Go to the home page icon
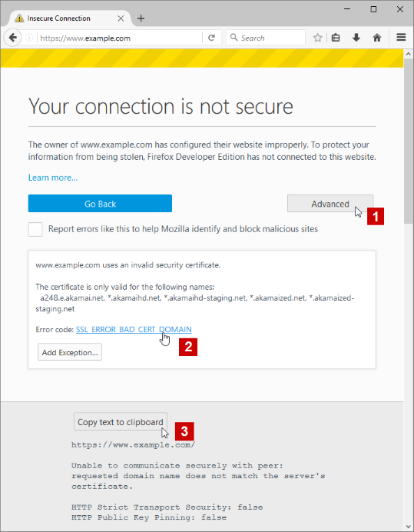414x532 pixels. pos(377,38)
